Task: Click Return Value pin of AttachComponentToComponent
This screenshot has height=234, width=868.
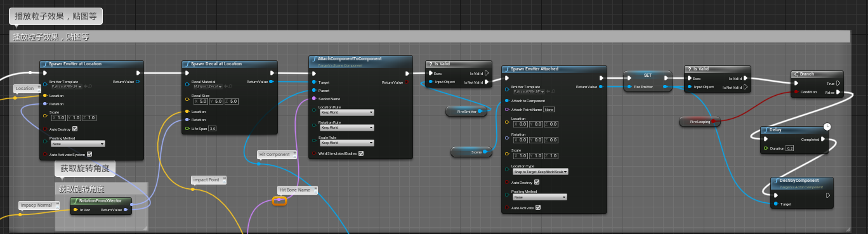Action: click(407, 82)
